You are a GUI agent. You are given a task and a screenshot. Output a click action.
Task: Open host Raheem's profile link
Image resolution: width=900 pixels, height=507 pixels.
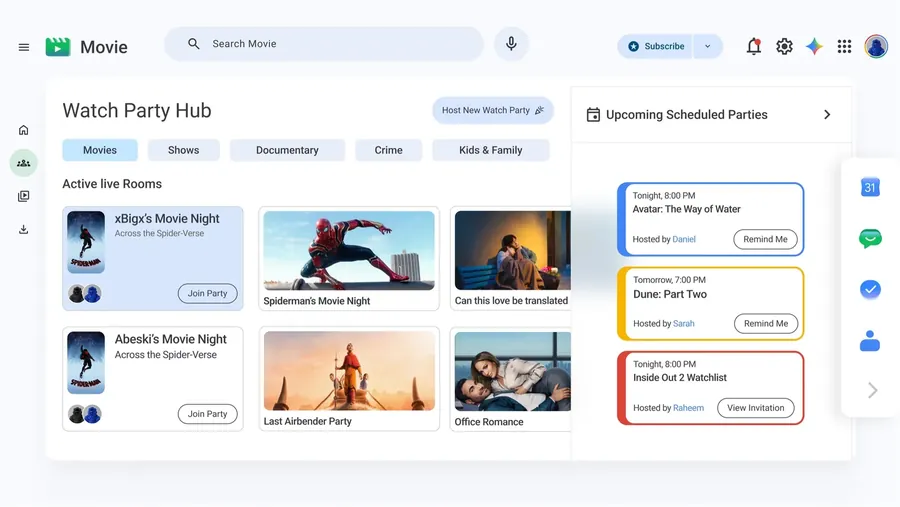[688, 408]
